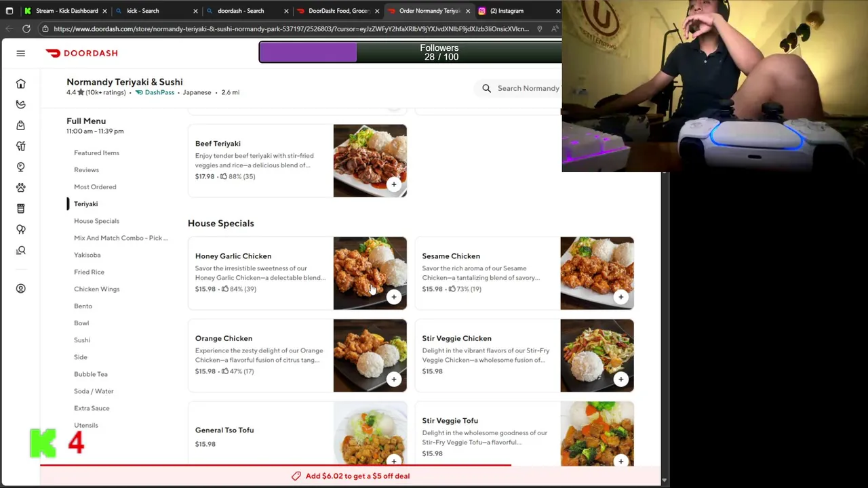Click the search magnifier icon in store header
Screen dimensions: 868x488
pos(486,88)
